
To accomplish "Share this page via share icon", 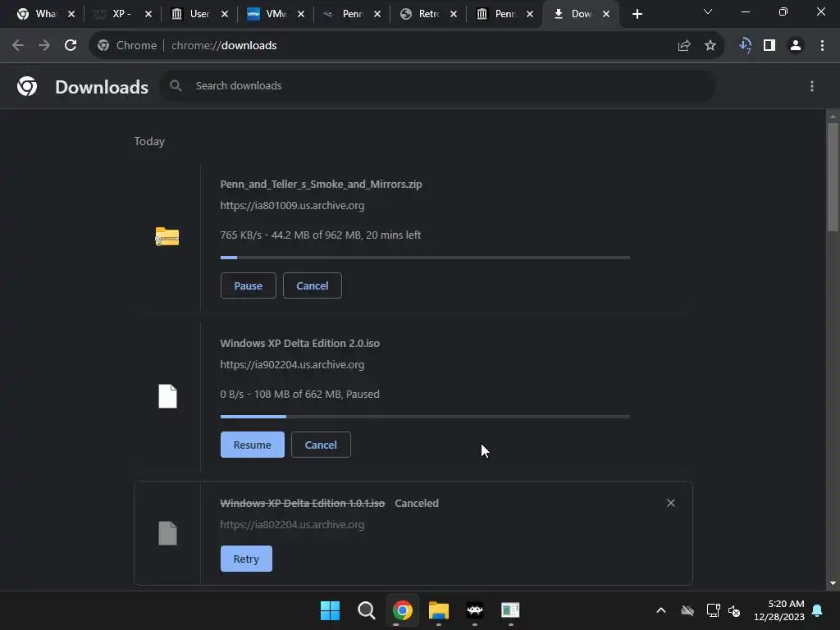I will (x=684, y=46).
